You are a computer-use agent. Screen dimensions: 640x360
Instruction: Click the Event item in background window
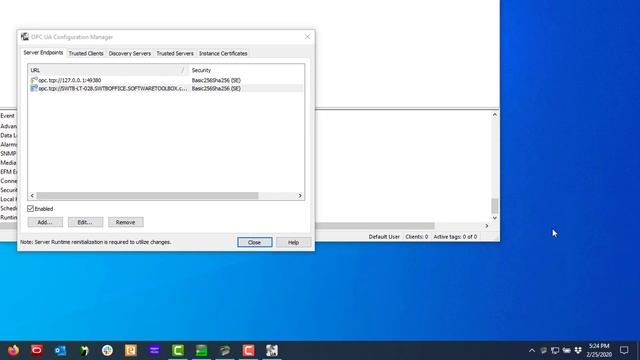tap(7, 116)
